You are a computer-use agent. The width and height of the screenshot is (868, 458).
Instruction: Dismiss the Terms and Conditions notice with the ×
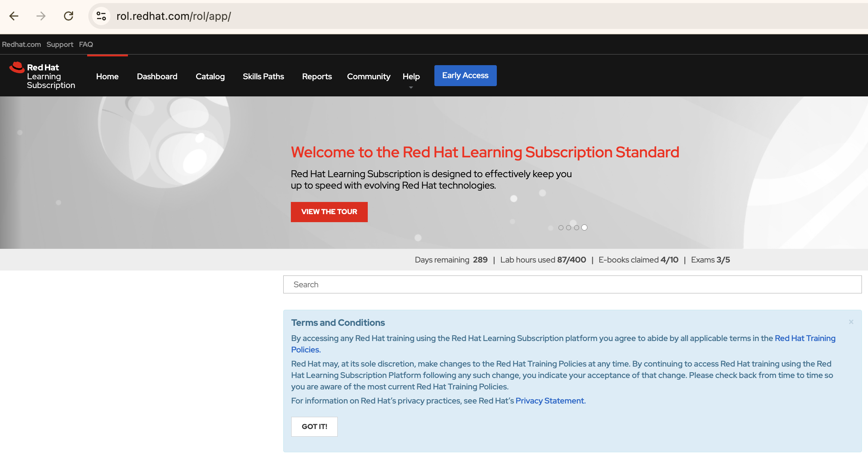(851, 322)
